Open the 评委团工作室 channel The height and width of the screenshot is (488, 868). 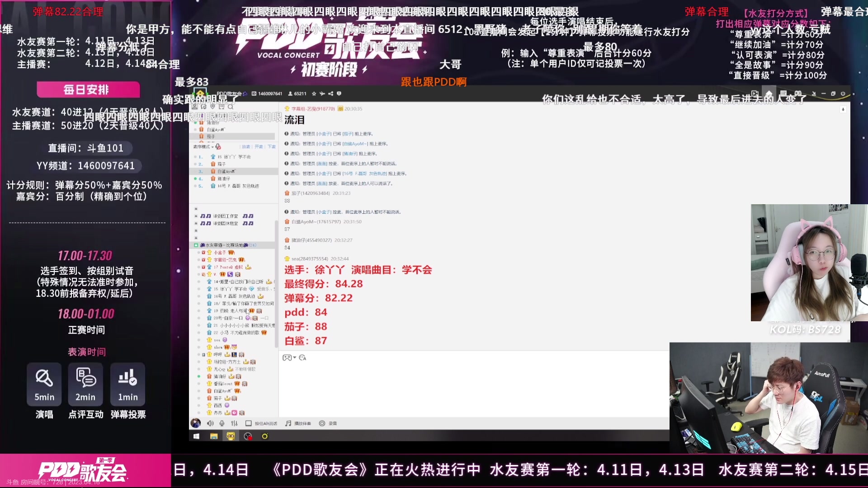pyautogui.click(x=226, y=216)
